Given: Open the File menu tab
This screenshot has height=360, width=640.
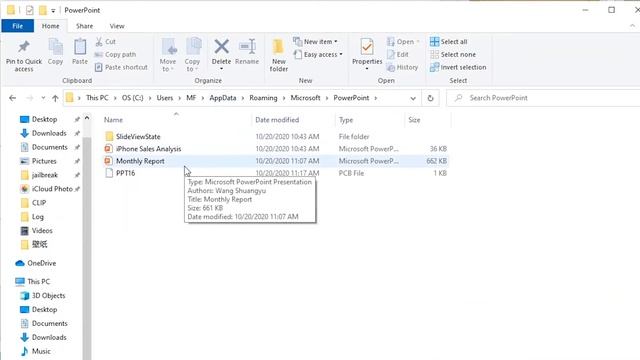Looking at the screenshot, I should tap(18, 26).
